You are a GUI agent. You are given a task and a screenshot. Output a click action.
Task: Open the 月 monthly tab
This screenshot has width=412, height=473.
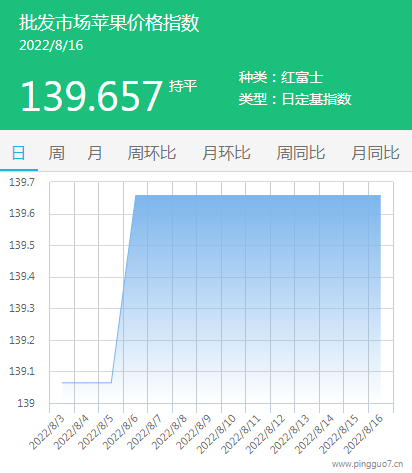click(95, 153)
